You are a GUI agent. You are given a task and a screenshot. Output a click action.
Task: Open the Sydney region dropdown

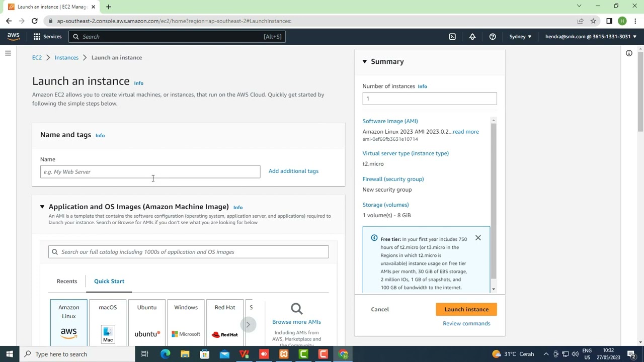pyautogui.click(x=520, y=36)
